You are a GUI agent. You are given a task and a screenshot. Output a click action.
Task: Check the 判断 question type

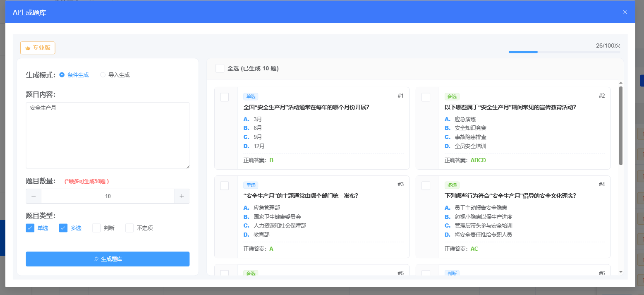pyautogui.click(x=96, y=228)
